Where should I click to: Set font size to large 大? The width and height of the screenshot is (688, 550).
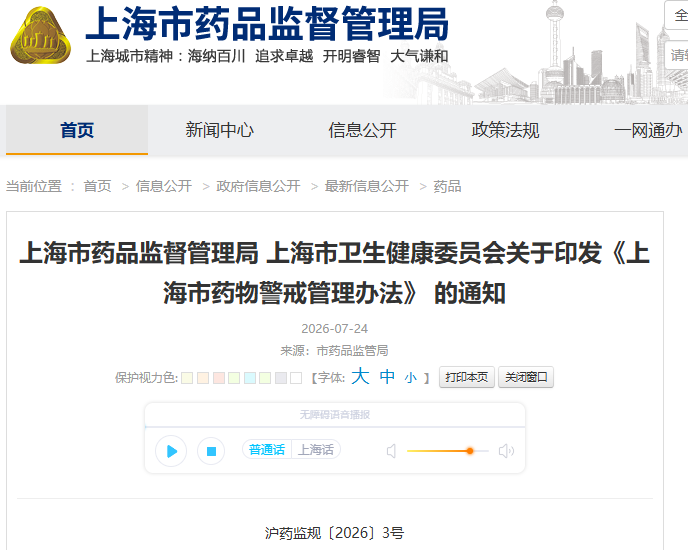[x=360, y=377]
